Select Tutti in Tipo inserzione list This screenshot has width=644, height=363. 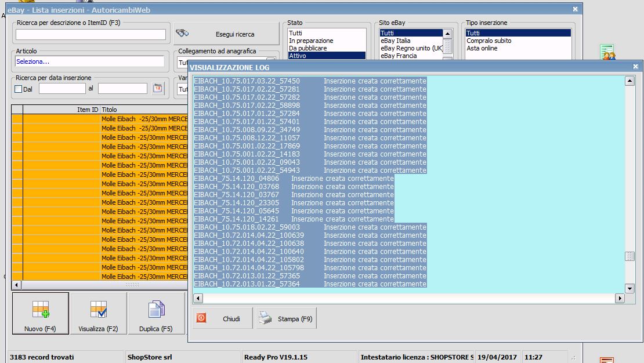[518, 33]
